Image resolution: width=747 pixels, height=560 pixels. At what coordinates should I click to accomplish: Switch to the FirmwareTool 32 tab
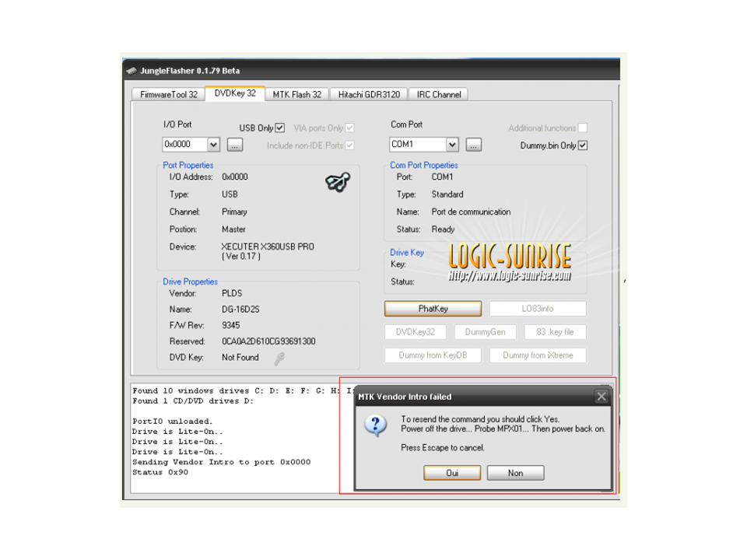[x=169, y=94]
